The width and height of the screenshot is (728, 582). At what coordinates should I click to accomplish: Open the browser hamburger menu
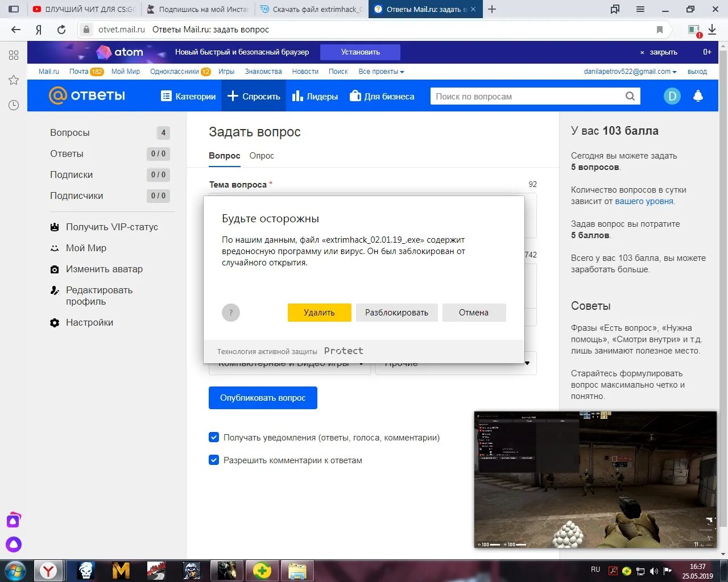click(x=640, y=9)
